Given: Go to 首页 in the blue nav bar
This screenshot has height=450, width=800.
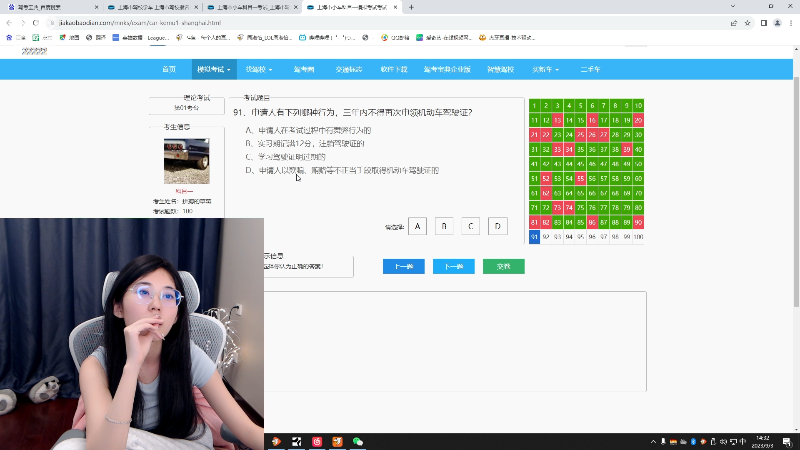Looking at the screenshot, I should tap(169, 69).
